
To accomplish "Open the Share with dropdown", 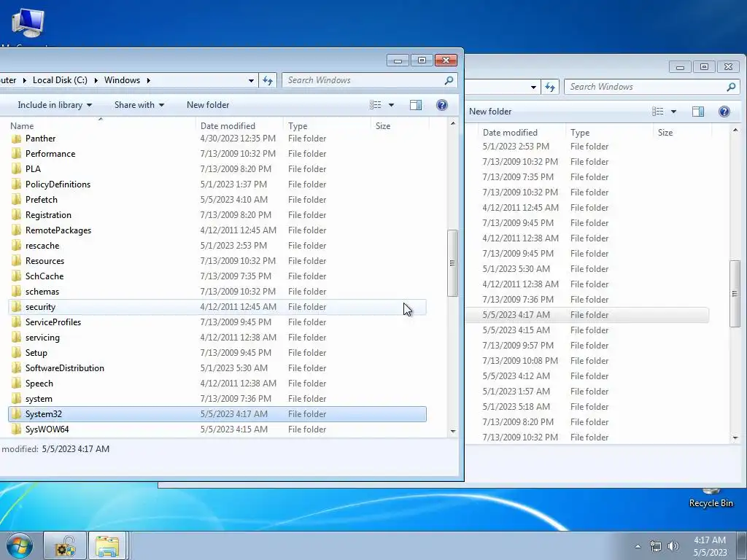I will (x=139, y=105).
